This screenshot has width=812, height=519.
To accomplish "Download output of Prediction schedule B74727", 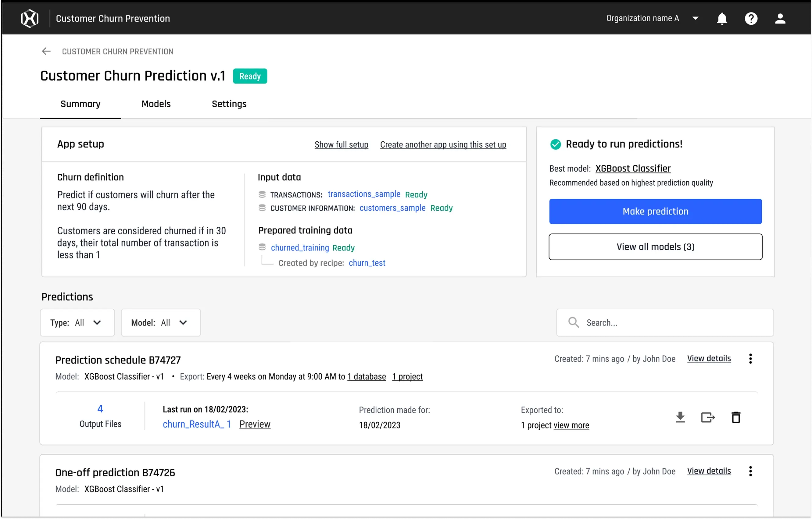I will (681, 417).
